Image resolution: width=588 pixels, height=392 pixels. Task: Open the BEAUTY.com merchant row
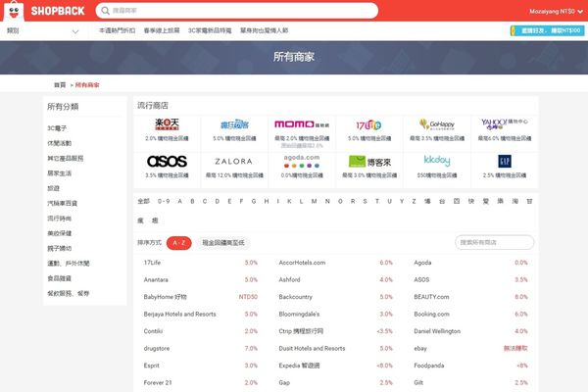pos(470,297)
